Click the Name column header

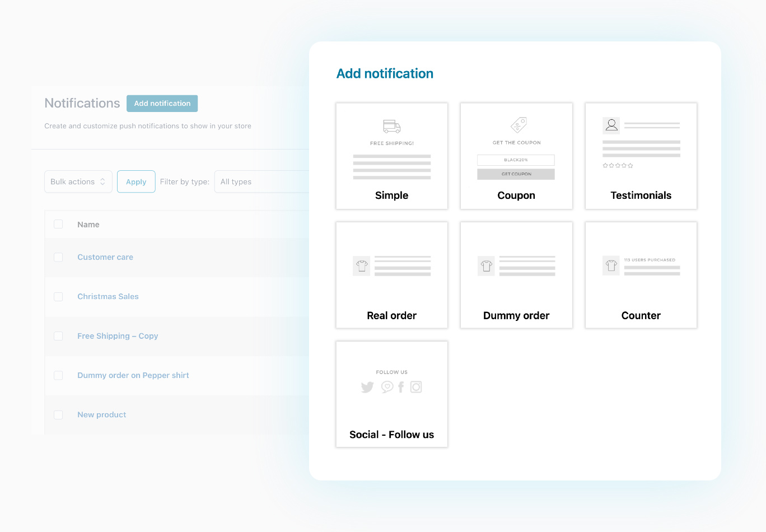[x=88, y=225]
